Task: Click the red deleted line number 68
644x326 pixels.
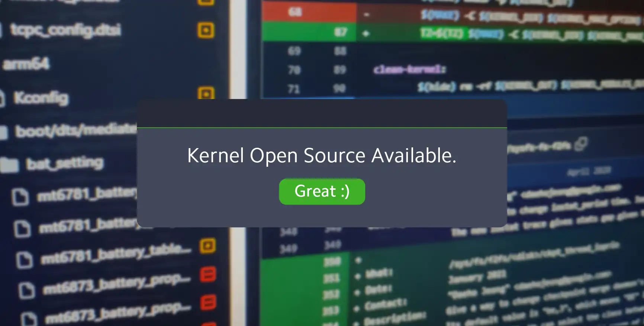Action: 294,12
